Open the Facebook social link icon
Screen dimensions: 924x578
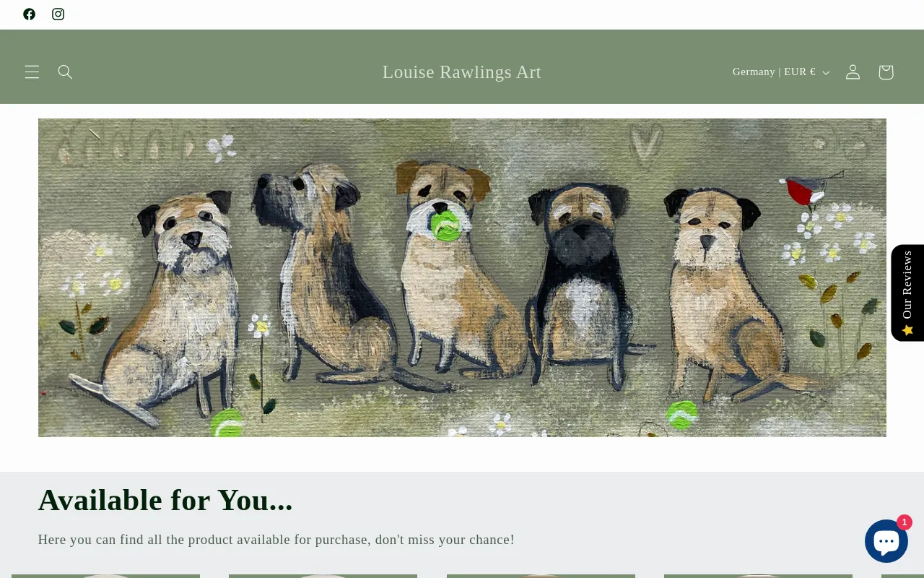click(29, 14)
